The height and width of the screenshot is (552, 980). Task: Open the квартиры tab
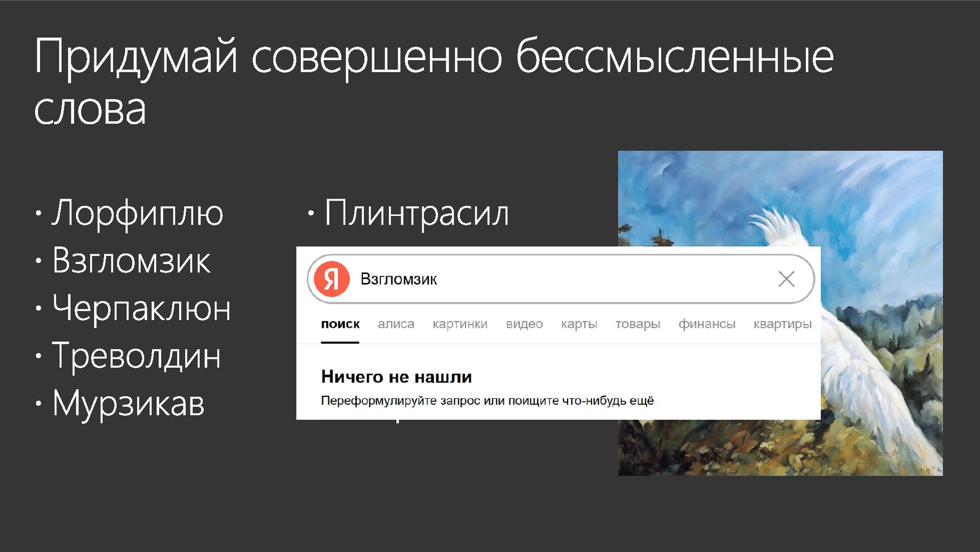(x=782, y=324)
